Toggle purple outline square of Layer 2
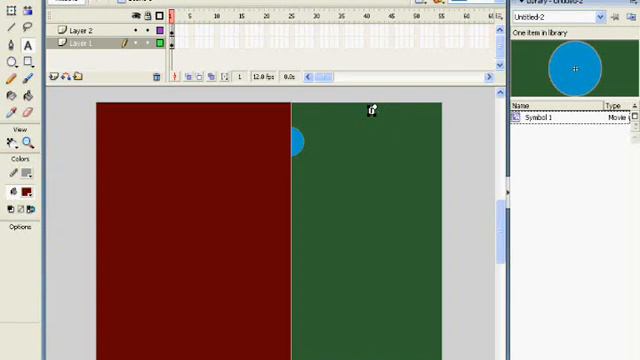The image size is (640, 360). coord(160,30)
